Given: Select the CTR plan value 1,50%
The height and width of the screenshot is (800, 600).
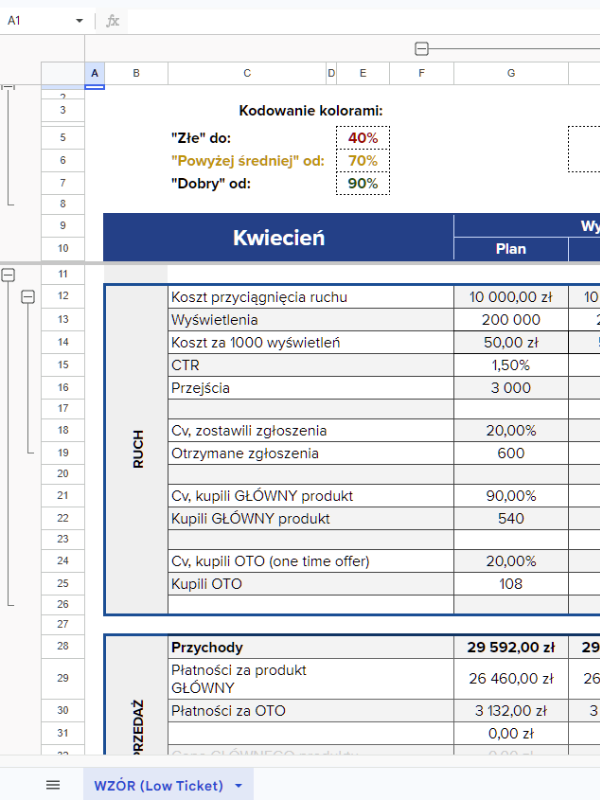Looking at the screenshot, I should [x=511, y=365].
